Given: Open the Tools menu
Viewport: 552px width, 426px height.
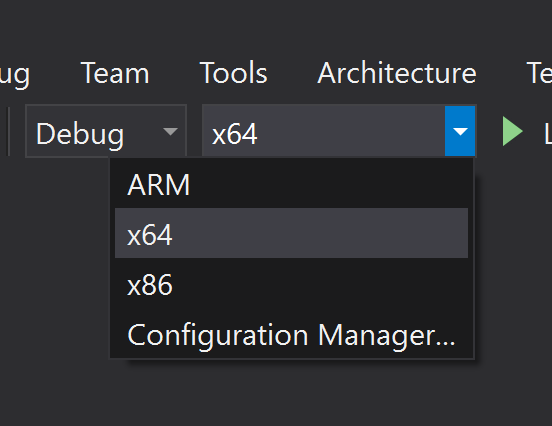Looking at the screenshot, I should [x=234, y=73].
